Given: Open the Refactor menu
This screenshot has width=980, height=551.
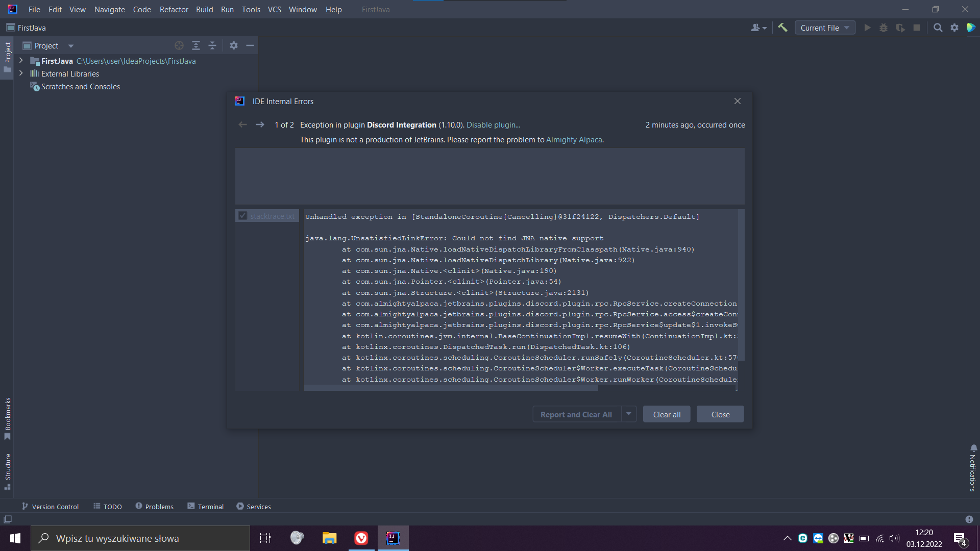Looking at the screenshot, I should (174, 9).
